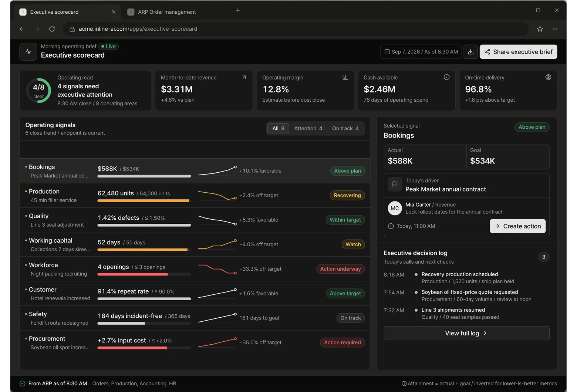This screenshot has height=392, width=577.
Task: Click the download brief icon
Action: (470, 52)
